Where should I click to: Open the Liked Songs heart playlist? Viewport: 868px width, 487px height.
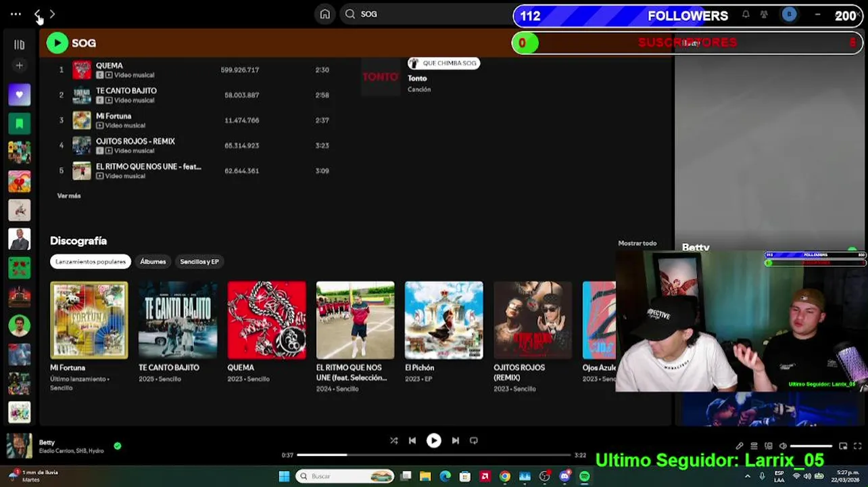coord(19,95)
